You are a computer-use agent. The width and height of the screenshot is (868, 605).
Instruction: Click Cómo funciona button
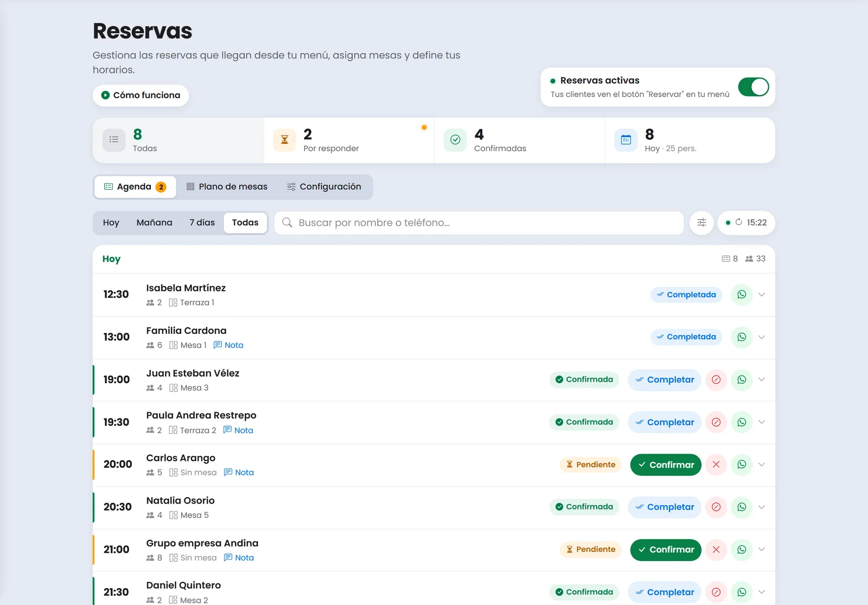[x=141, y=95]
